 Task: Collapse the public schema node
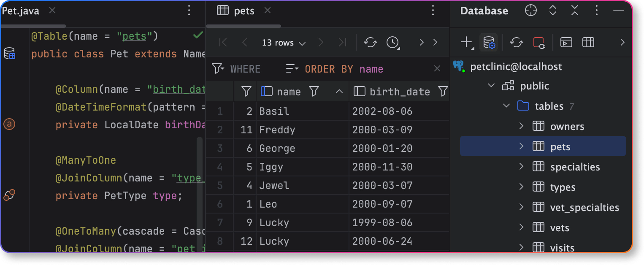click(x=491, y=86)
